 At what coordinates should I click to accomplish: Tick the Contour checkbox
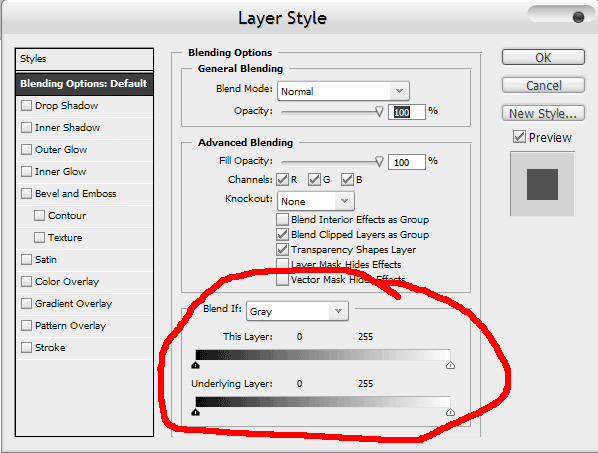[39, 216]
